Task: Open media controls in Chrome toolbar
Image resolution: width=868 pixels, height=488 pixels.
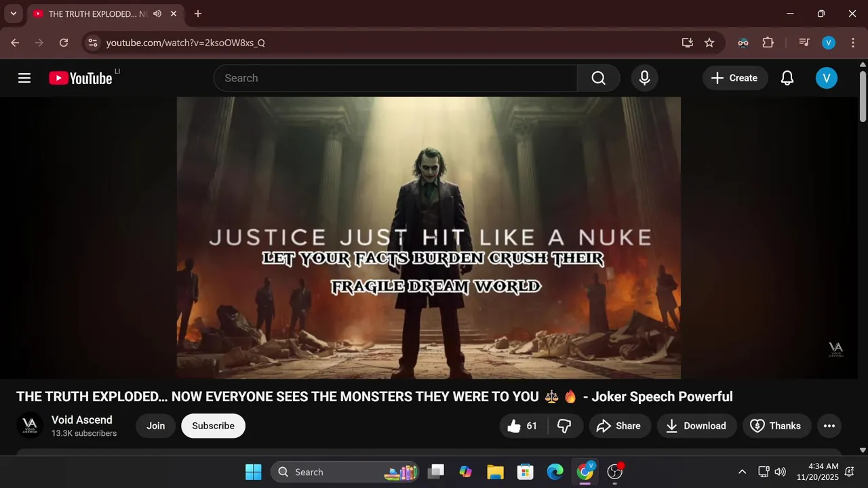Action: pos(804,43)
